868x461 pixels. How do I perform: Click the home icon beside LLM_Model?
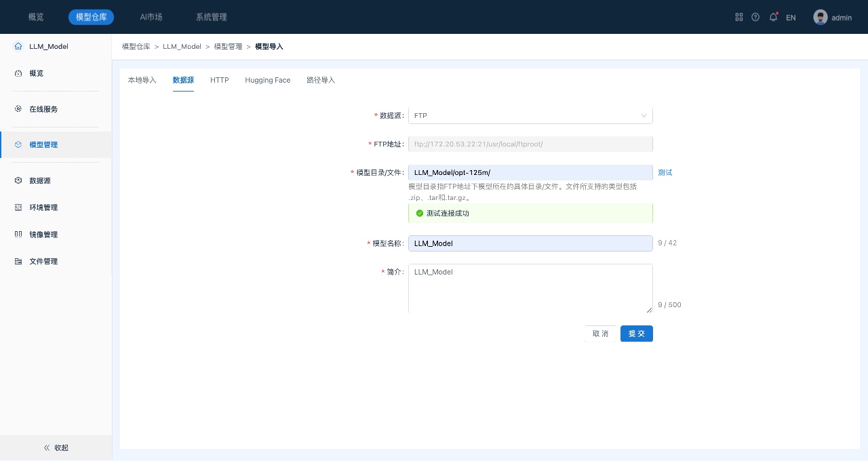[x=18, y=47]
